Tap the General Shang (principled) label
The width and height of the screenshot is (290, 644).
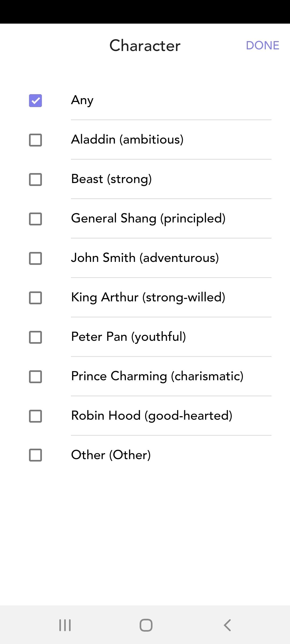[148, 218]
